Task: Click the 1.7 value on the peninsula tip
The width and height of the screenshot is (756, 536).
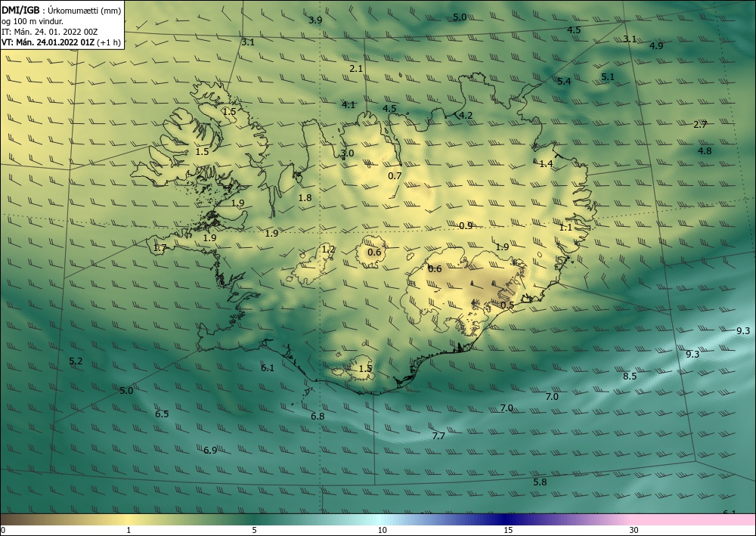Action: (x=160, y=248)
